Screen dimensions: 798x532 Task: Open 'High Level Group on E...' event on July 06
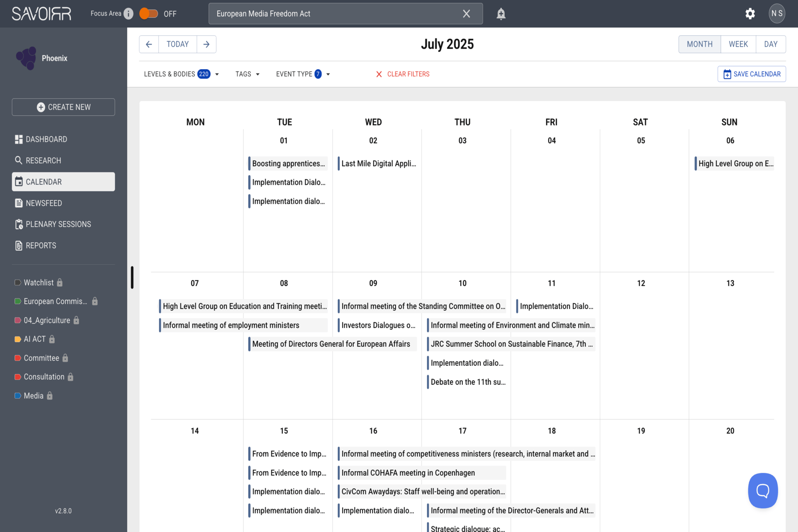735,164
